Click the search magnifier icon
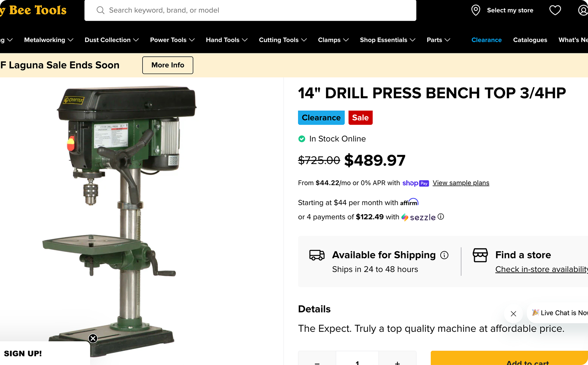This screenshot has width=588, height=365. point(100,10)
